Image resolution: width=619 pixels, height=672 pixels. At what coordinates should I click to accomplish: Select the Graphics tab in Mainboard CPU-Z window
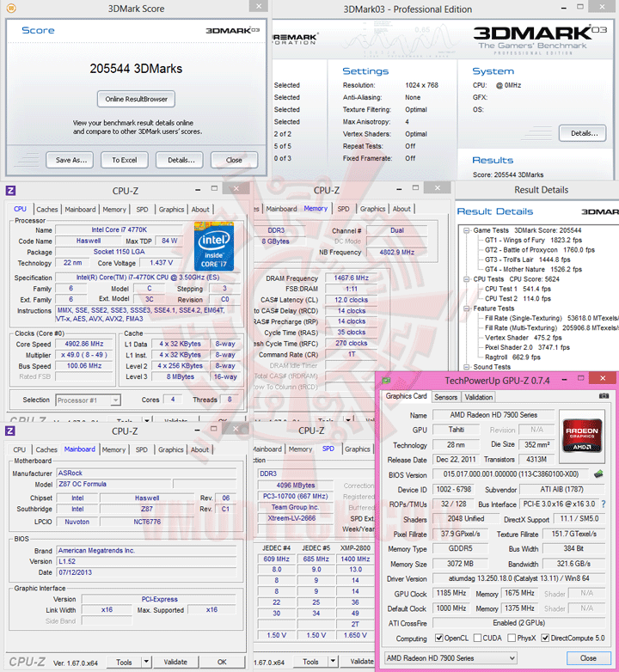(x=170, y=449)
